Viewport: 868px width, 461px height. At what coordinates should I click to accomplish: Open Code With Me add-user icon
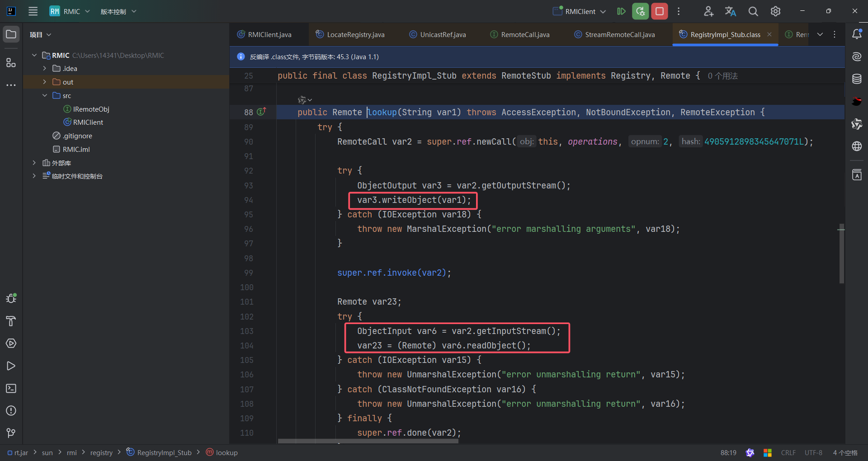point(708,11)
